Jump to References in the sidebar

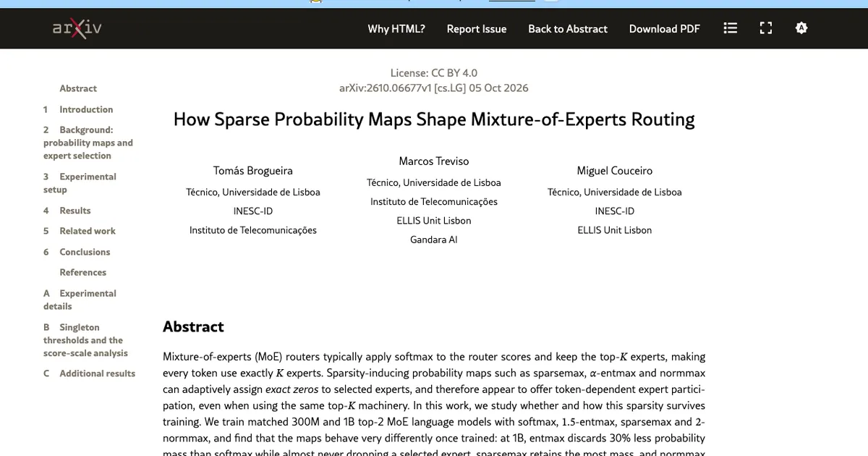83,272
